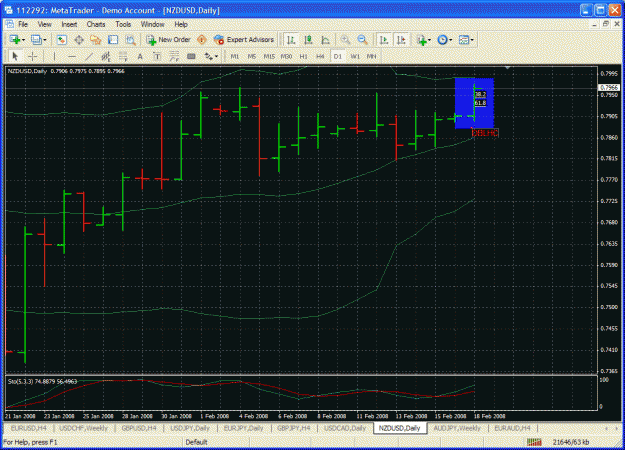Select the D1 daily timeframe button
The height and width of the screenshot is (450, 625).
pyautogui.click(x=338, y=57)
